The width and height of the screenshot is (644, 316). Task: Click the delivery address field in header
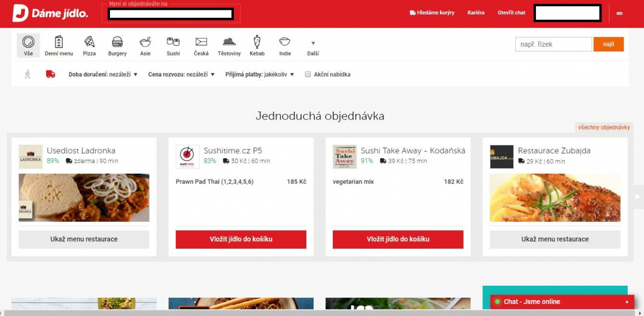pyautogui.click(x=171, y=14)
